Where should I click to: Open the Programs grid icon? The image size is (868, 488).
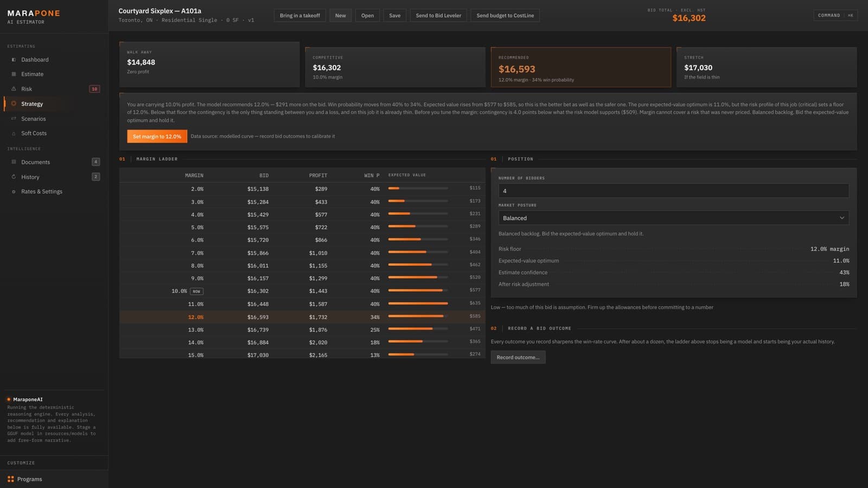(x=11, y=479)
